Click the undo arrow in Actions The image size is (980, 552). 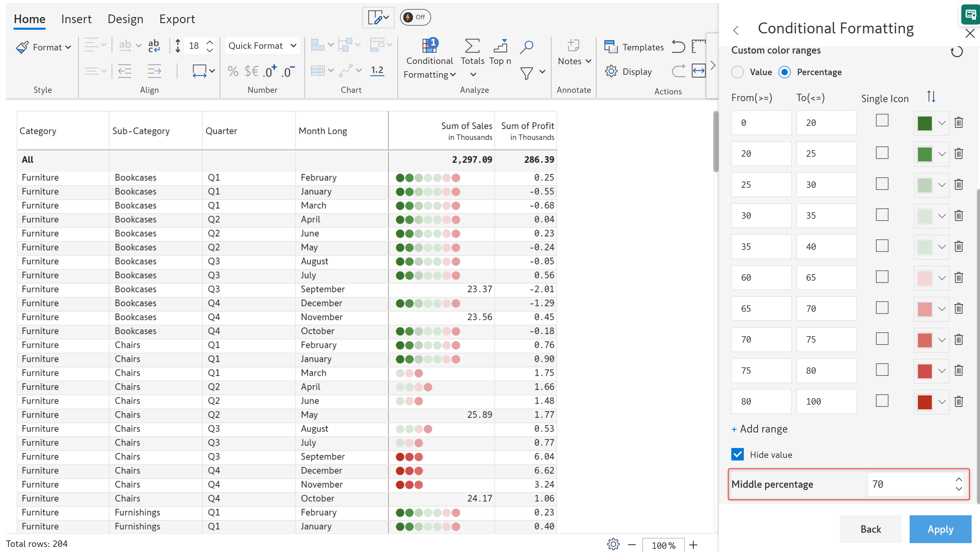click(678, 47)
